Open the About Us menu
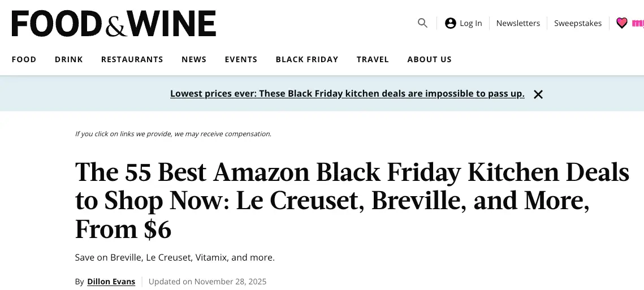The height and width of the screenshot is (290, 644). (429, 59)
